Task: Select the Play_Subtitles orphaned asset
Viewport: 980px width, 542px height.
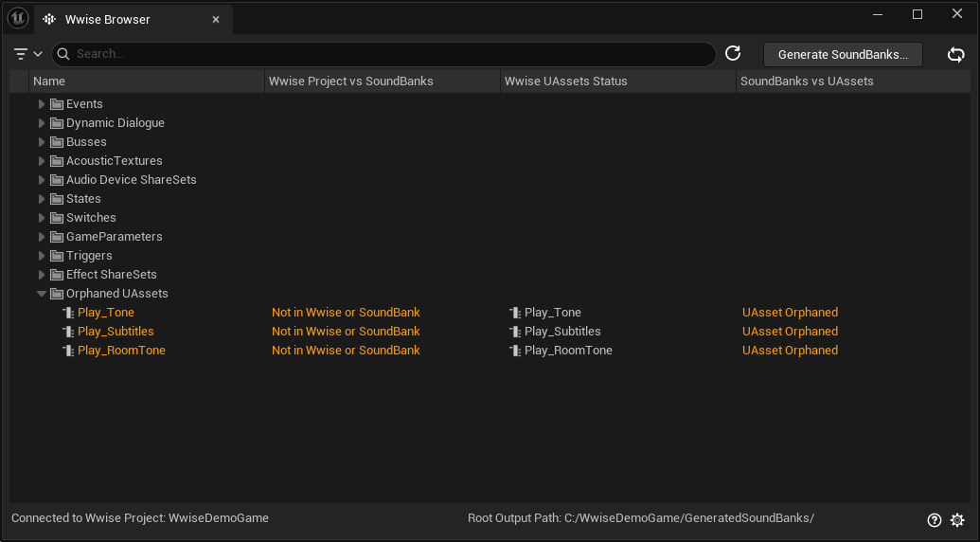Action: coord(116,332)
